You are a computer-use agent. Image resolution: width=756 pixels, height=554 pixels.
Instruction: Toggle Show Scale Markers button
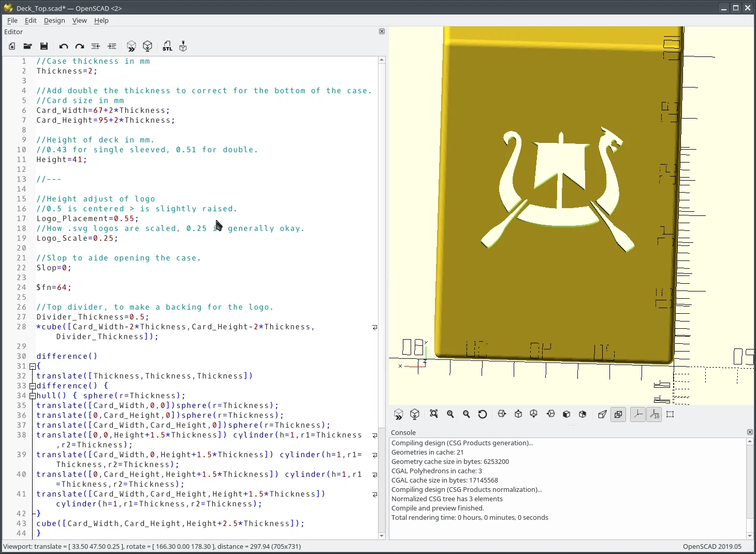pos(655,414)
